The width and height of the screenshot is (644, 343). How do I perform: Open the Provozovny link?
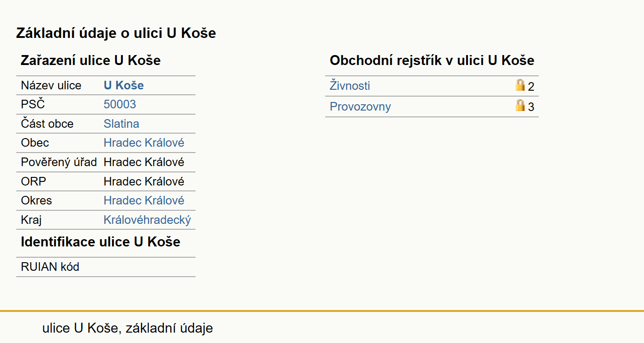[x=360, y=107]
